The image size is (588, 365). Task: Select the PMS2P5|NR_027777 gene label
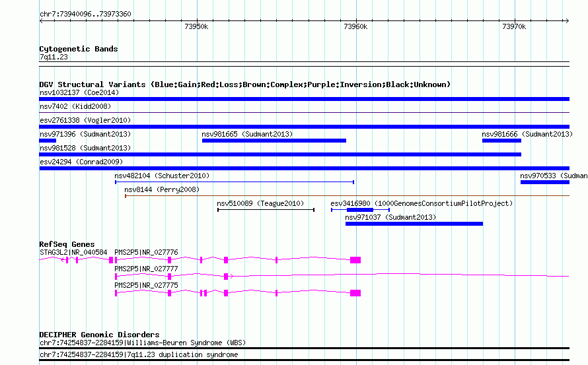(146, 269)
